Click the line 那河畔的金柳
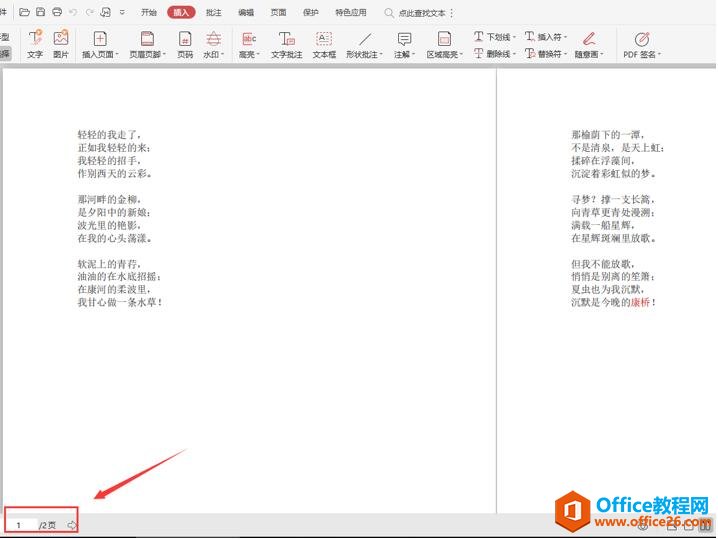This screenshot has height=539, width=718. coord(110,199)
